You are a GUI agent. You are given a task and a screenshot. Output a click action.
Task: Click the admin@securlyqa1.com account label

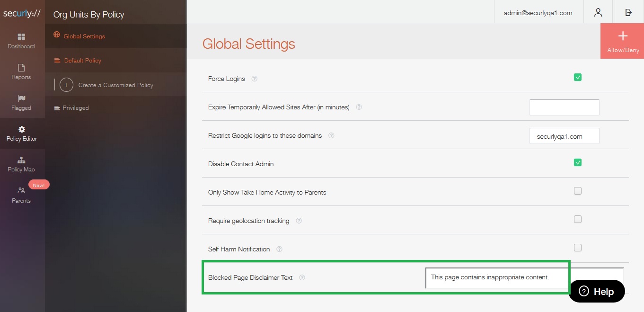coord(538,13)
